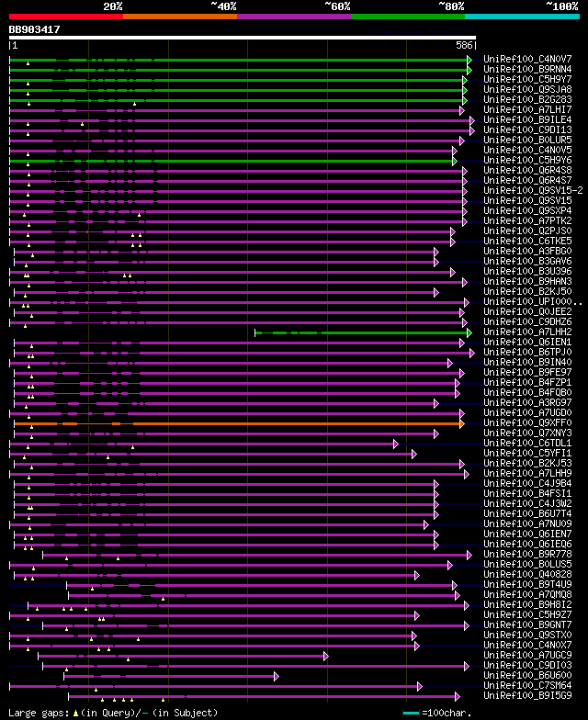
Task: Click the UniRef100_B2KJ50 label
Action: point(527,292)
